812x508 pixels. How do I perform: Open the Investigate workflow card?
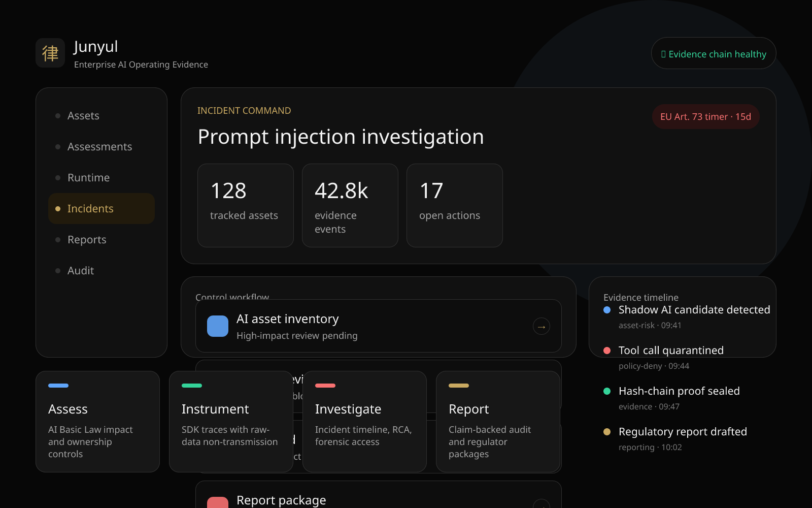point(364,422)
